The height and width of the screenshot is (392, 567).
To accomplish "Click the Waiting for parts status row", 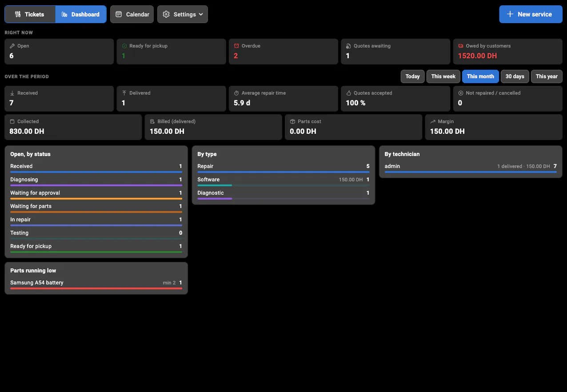I will (x=96, y=208).
